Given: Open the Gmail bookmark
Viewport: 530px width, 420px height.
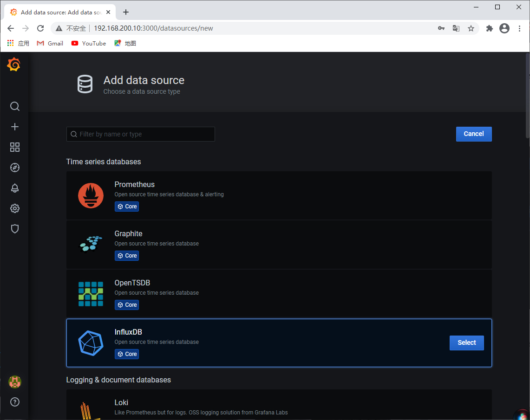Looking at the screenshot, I should 50,43.
